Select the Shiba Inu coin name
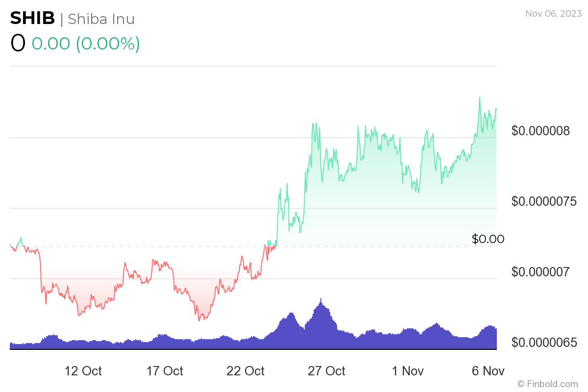This screenshot has width=588, height=392. (x=101, y=19)
